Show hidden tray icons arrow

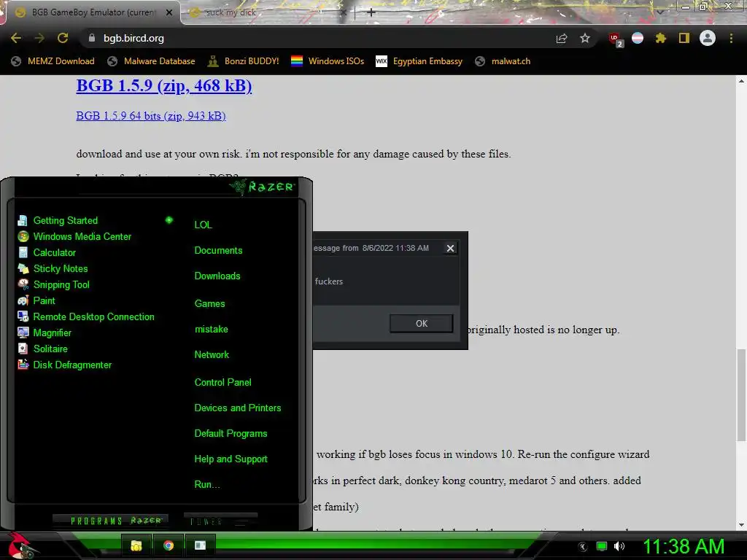(583, 547)
